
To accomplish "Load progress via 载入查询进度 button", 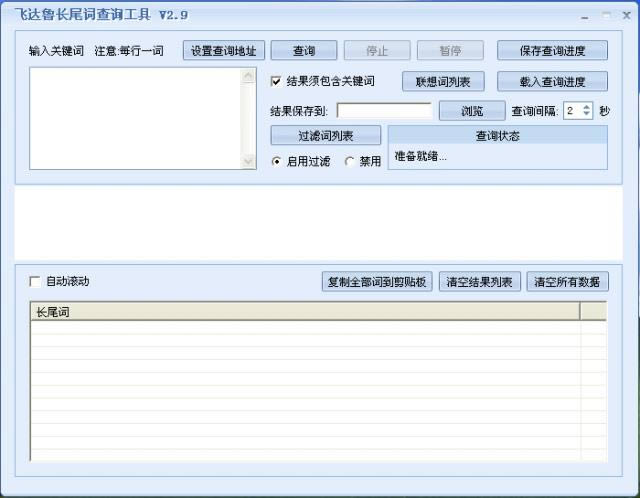I will (x=552, y=82).
